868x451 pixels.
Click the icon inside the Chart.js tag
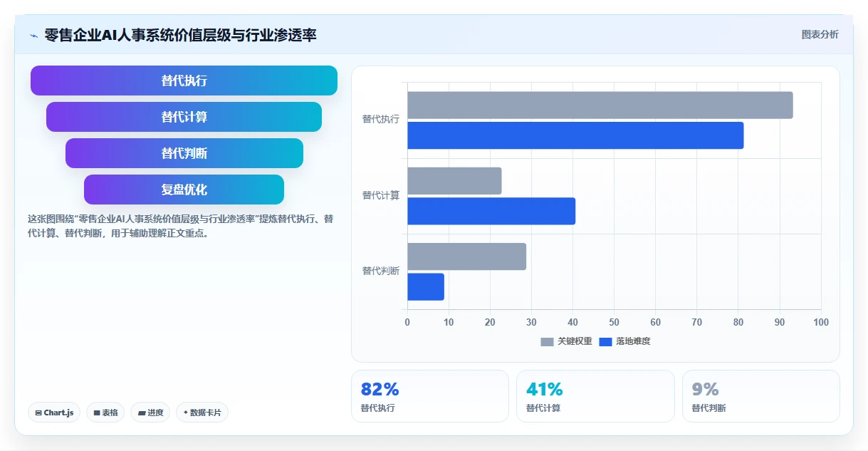point(38,413)
